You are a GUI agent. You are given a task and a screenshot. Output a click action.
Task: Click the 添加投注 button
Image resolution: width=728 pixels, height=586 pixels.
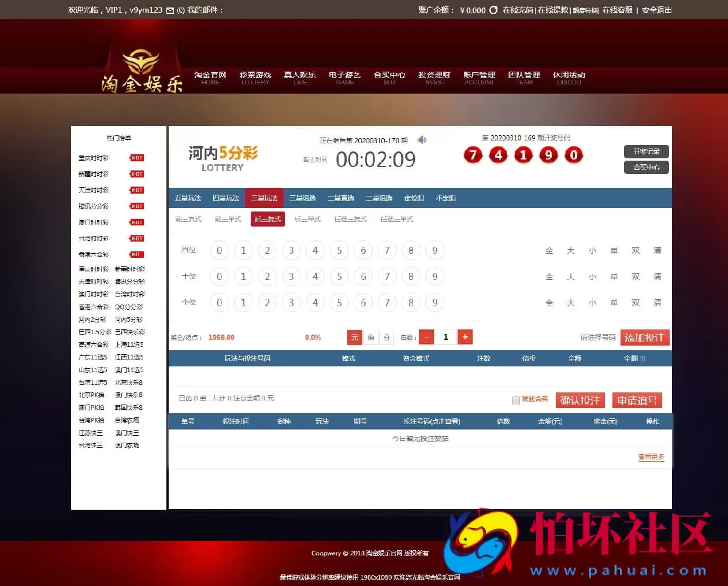click(644, 337)
